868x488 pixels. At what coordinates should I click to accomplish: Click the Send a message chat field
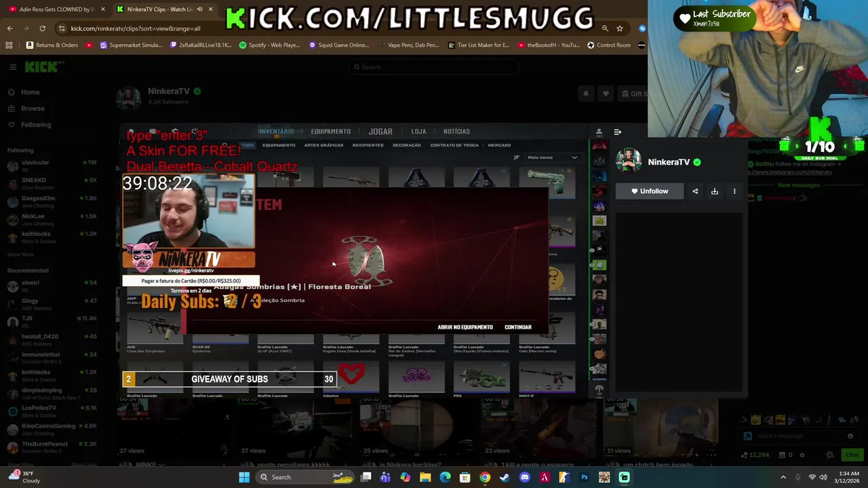tap(800, 436)
